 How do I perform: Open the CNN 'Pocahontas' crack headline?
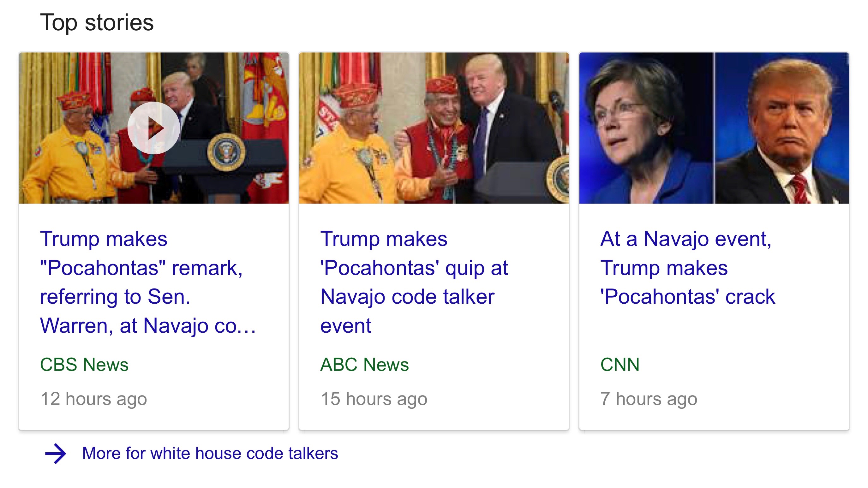687,268
